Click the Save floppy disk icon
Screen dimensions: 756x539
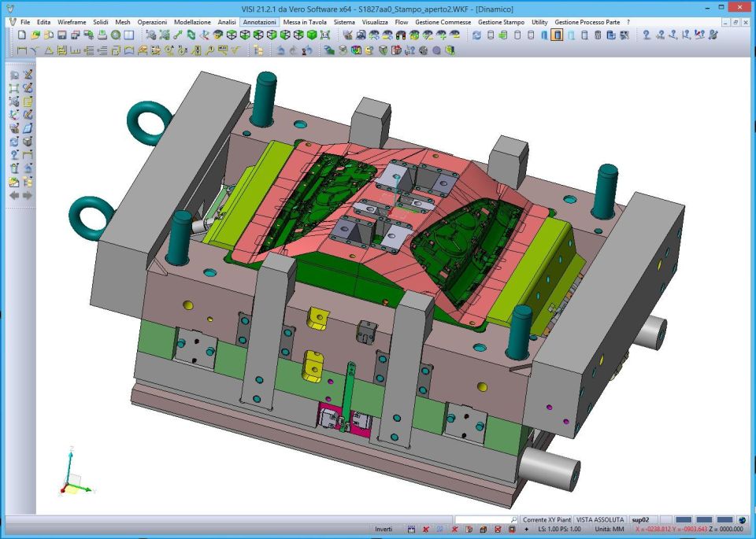click(x=61, y=35)
